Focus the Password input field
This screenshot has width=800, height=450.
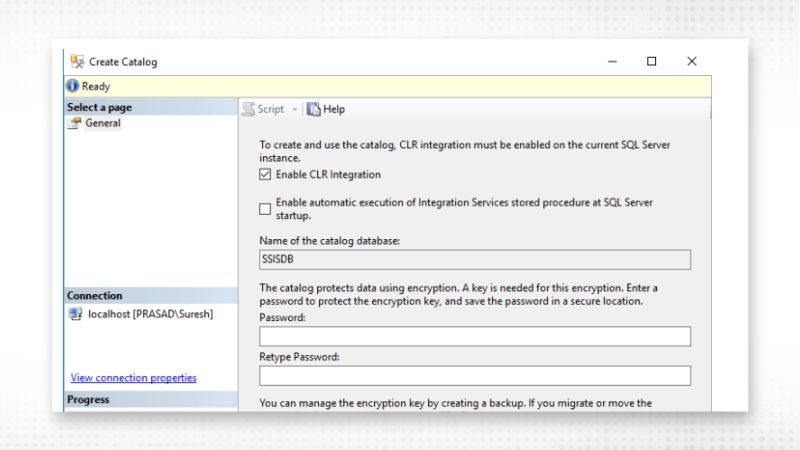pos(475,336)
